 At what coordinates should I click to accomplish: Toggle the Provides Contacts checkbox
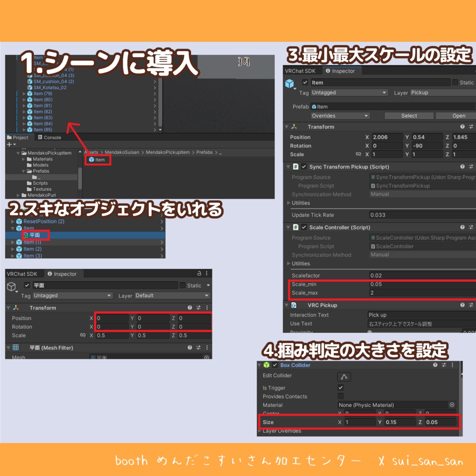341,396
